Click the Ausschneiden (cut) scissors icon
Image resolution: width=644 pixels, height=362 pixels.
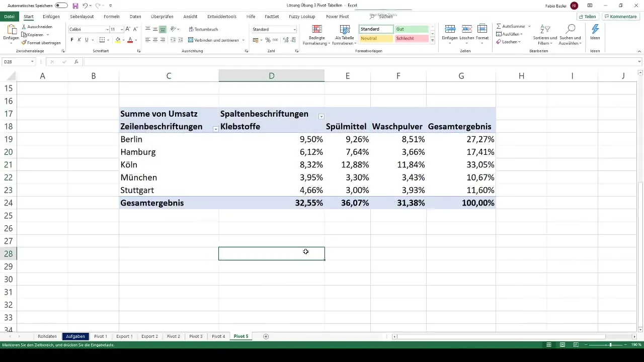coord(24,27)
